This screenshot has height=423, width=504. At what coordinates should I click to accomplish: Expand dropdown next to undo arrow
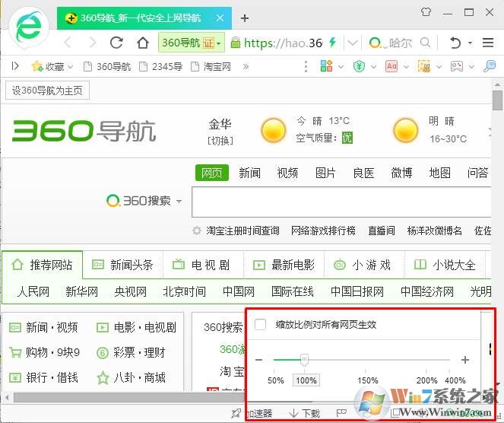(x=471, y=43)
